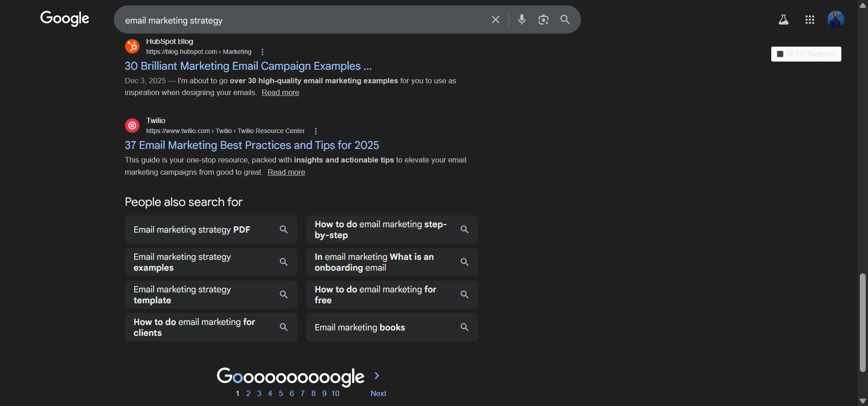This screenshot has height=406, width=868.
Task: Open Google account profile avatar
Action: (x=836, y=19)
